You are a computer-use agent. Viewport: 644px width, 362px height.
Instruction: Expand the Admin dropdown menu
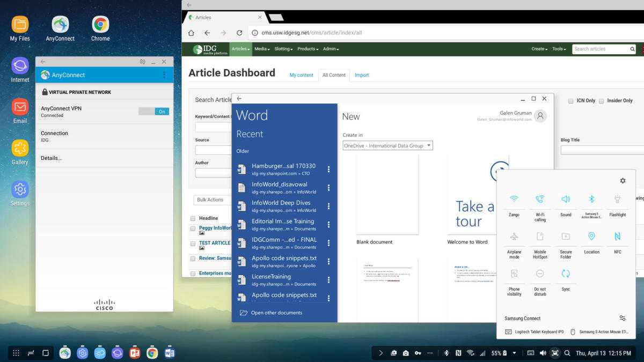pyautogui.click(x=331, y=49)
